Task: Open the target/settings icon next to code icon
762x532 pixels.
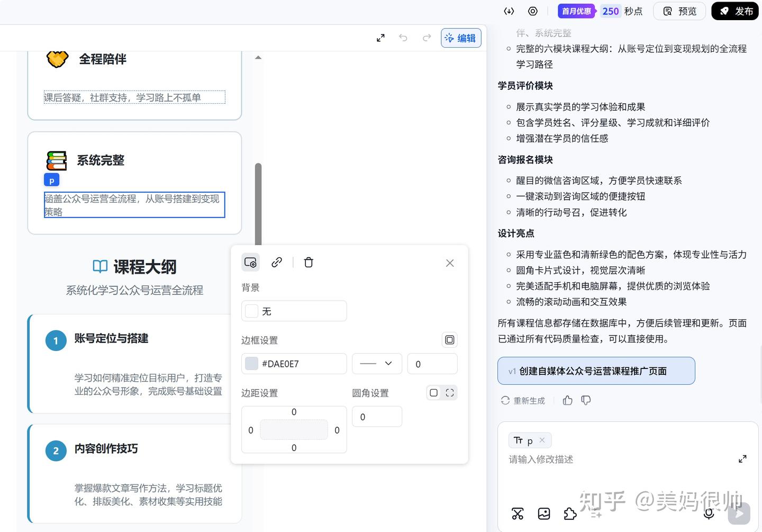Action: click(x=532, y=11)
